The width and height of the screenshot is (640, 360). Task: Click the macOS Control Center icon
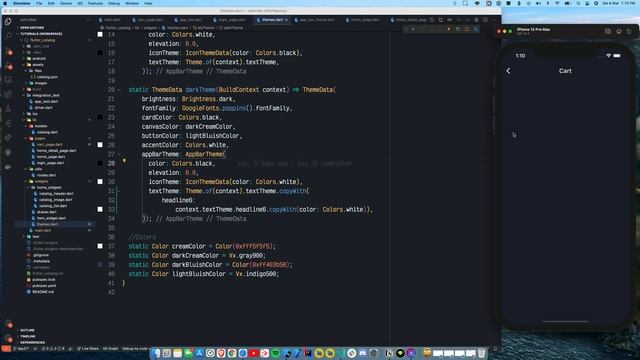587,3
